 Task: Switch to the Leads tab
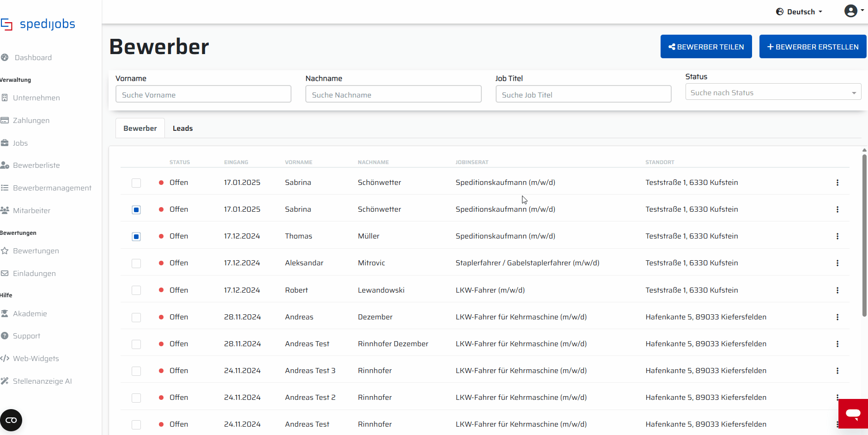tap(182, 129)
